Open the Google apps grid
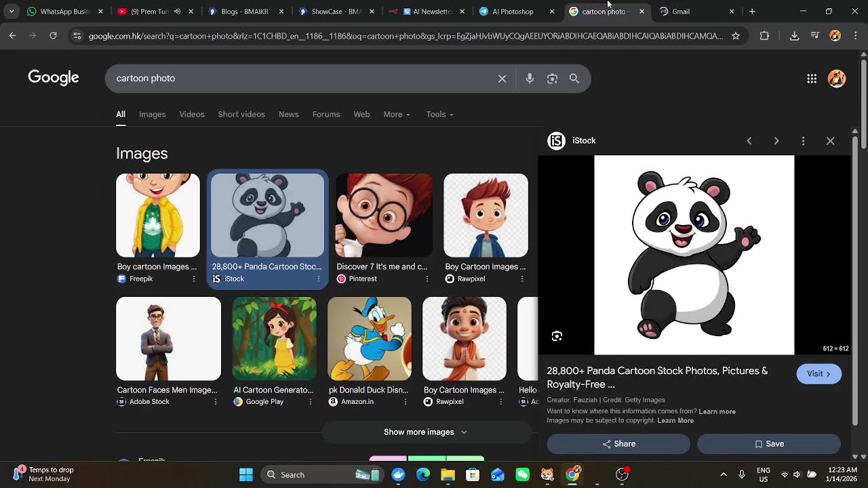The width and height of the screenshot is (868, 488). pyautogui.click(x=812, y=79)
